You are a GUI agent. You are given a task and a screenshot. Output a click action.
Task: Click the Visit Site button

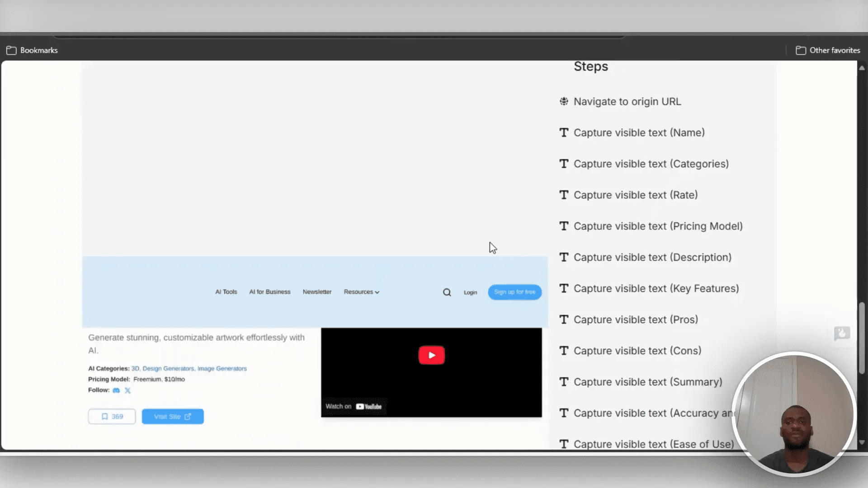coord(172,416)
